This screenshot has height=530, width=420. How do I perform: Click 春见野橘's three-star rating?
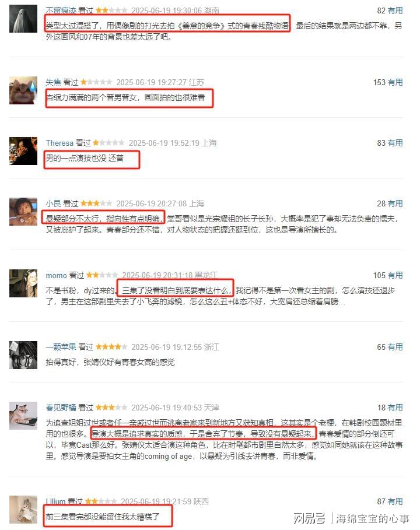pyautogui.click(x=111, y=408)
